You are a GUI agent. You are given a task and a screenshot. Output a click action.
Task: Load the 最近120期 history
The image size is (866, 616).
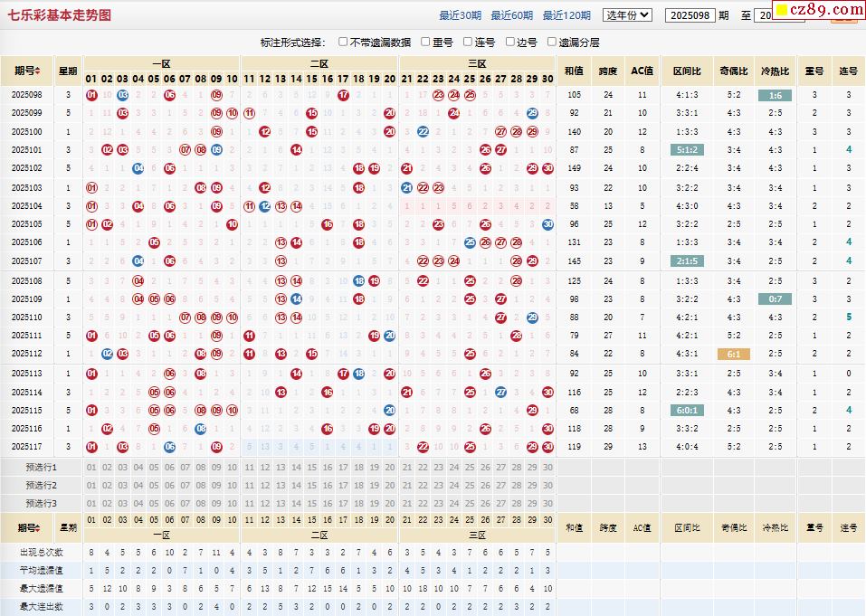[566, 15]
